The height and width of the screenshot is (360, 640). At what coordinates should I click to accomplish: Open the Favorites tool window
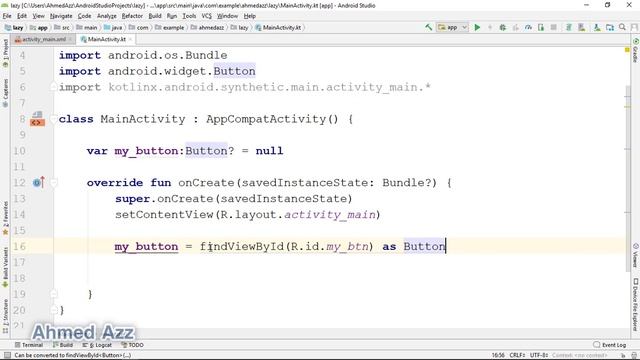point(5,218)
